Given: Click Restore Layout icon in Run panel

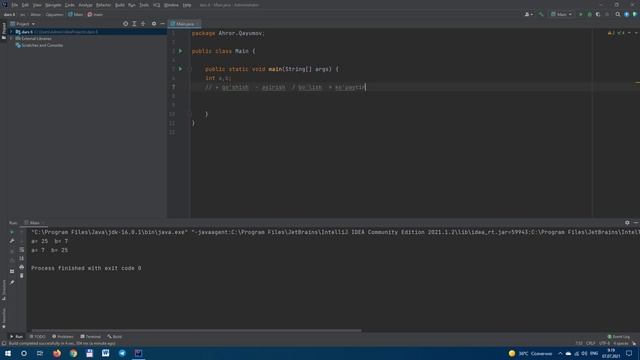Looking at the screenshot, I should 12,271.
